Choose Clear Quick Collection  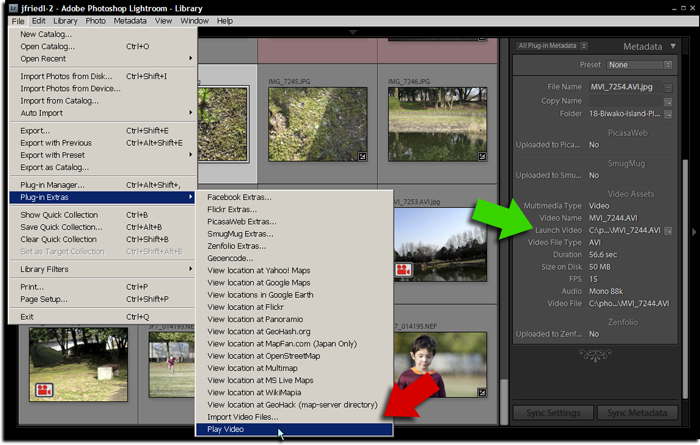coord(102,239)
